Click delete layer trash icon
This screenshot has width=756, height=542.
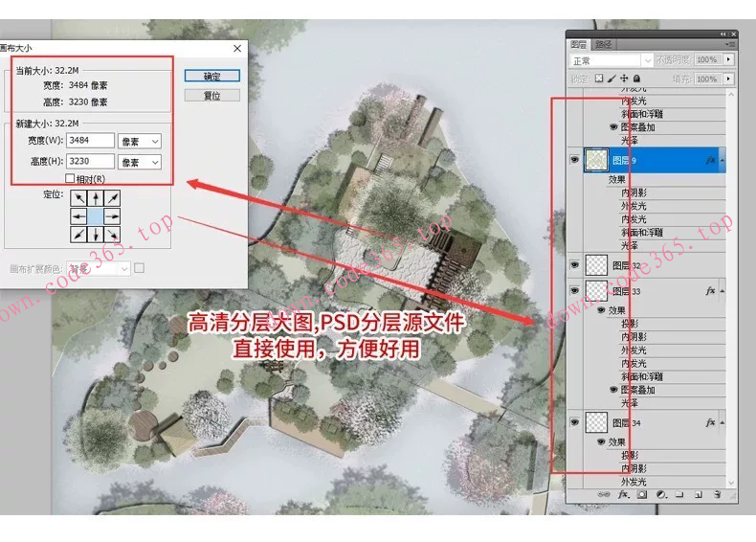pos(717,495)
